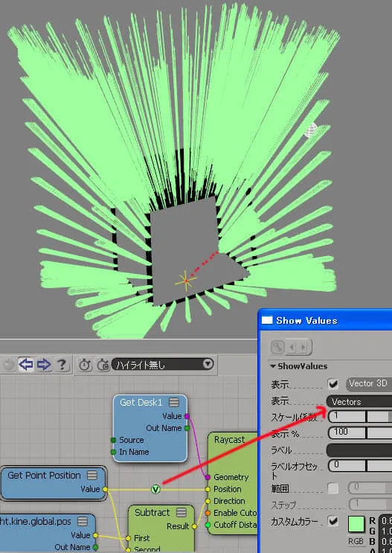Click the ラベルオフセット value field
The image size is (392, 553).
click(347, 465)
